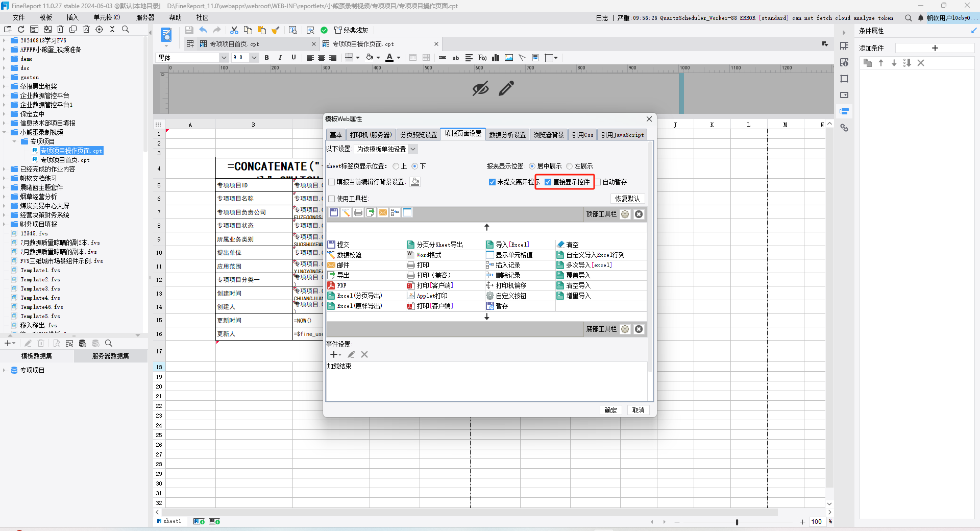The width and height of the screenshot is (980, 531).
Task: Click the green check validation icon
Action: 324,30
